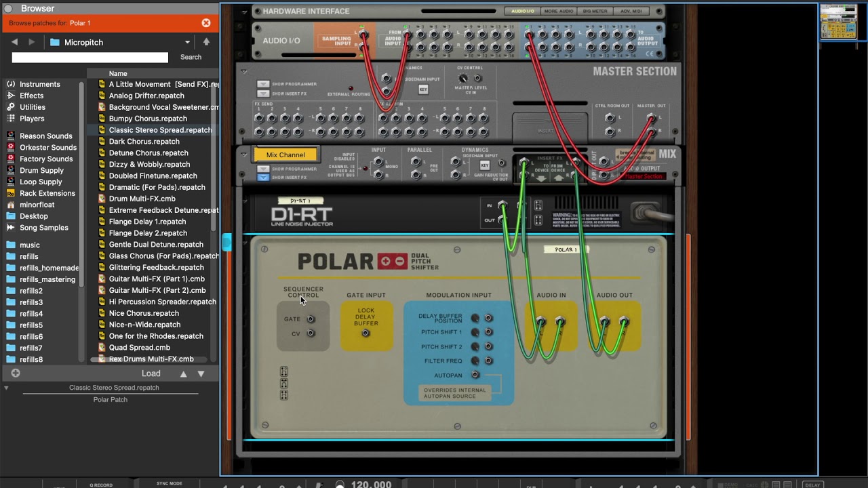Adjust Pitch Shift 1 modulation trim knob
Image resolution: width=868 pixels, height=488 pixels.
475,332
